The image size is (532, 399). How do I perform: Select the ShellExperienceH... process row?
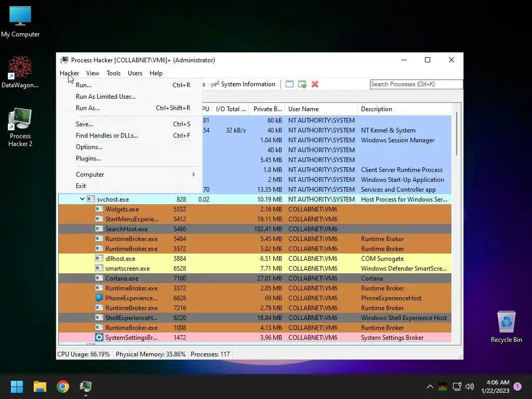coord(255,317)
